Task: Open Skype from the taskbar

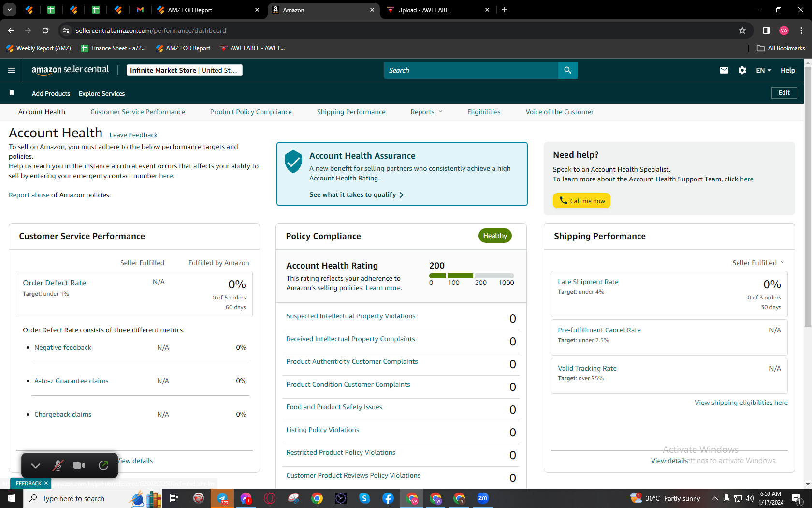Action: point(364,498)
